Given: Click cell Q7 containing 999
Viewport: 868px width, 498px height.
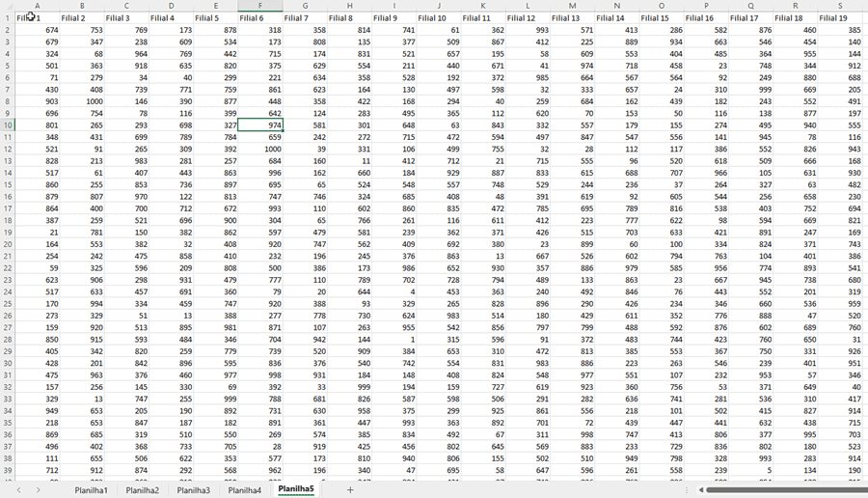Looking at the screenshot, I should point(750,90).
